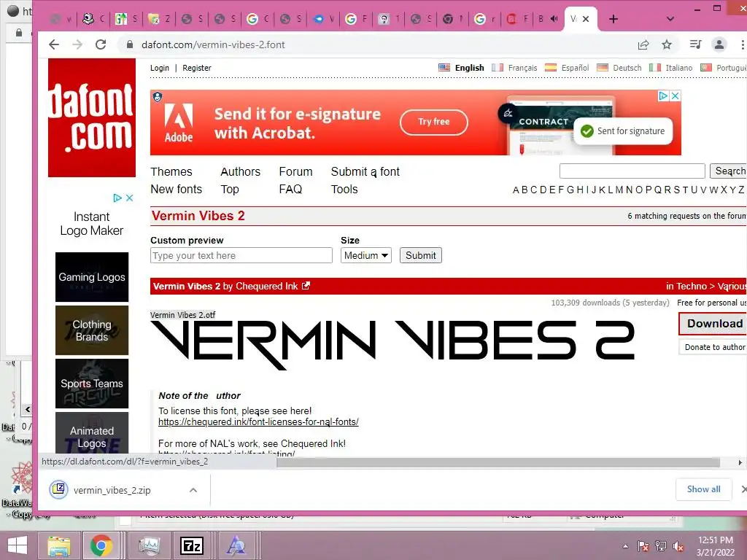This screenshot has height=560, width=747.
Task: Click the AdChoices icon on Adobe banner
Action: [x=662, y=96]
